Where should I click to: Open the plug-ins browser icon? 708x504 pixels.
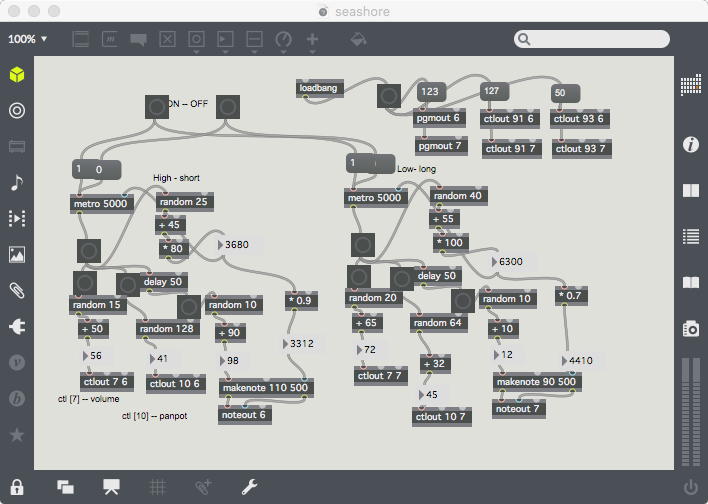point(16,327)
